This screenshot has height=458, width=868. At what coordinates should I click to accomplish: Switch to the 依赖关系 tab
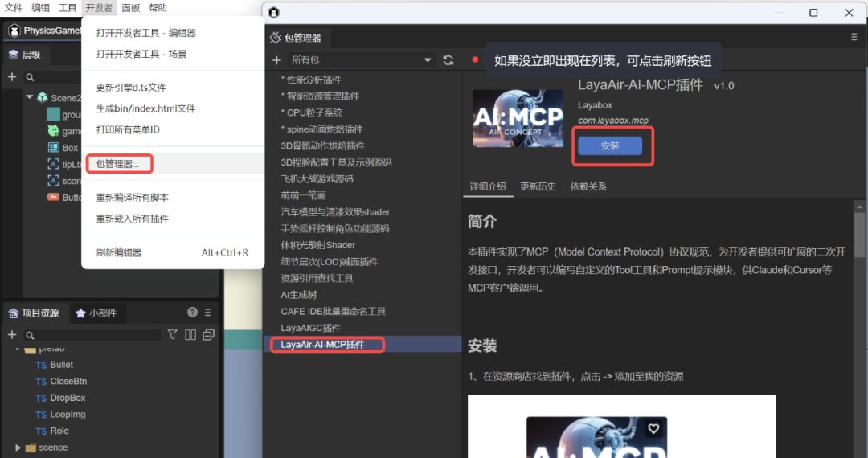[588, 186]
